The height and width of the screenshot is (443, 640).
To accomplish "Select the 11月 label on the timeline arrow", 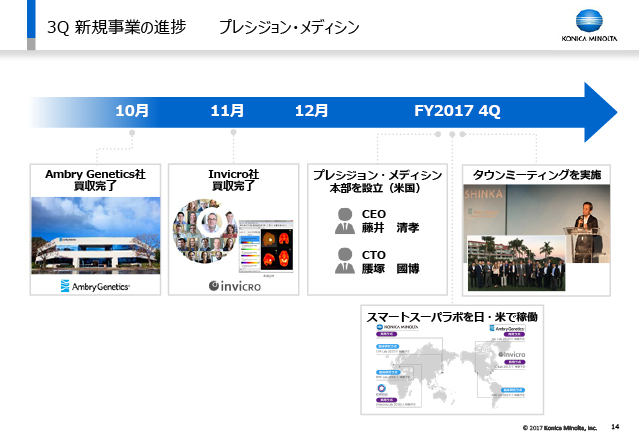I will tap(227, 111).
